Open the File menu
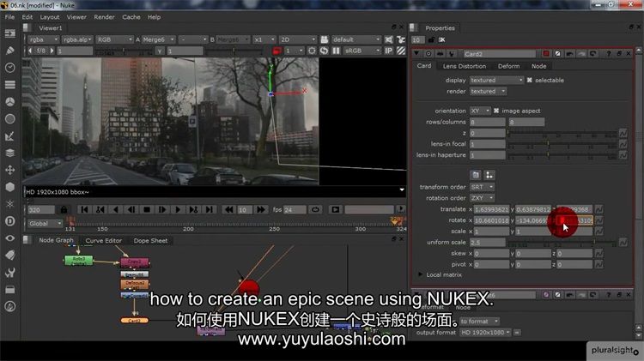This screenshot has height=361, width=644. (9, 17)
